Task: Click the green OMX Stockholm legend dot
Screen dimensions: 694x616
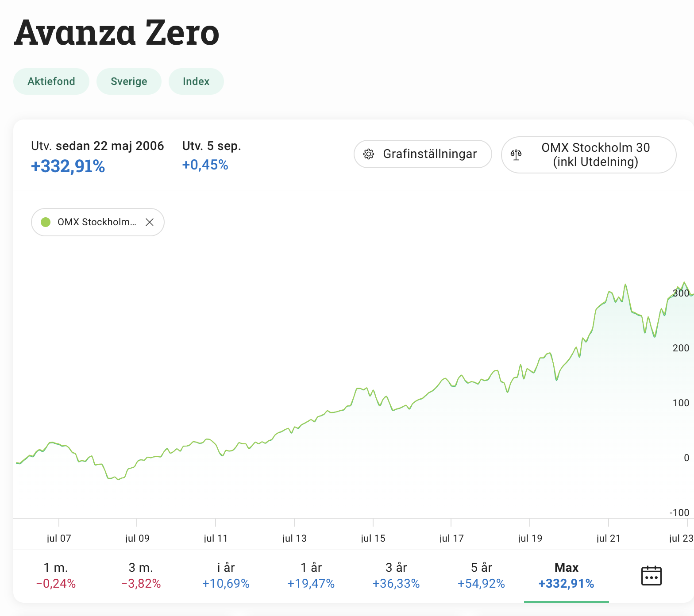Action: point(46,222)
